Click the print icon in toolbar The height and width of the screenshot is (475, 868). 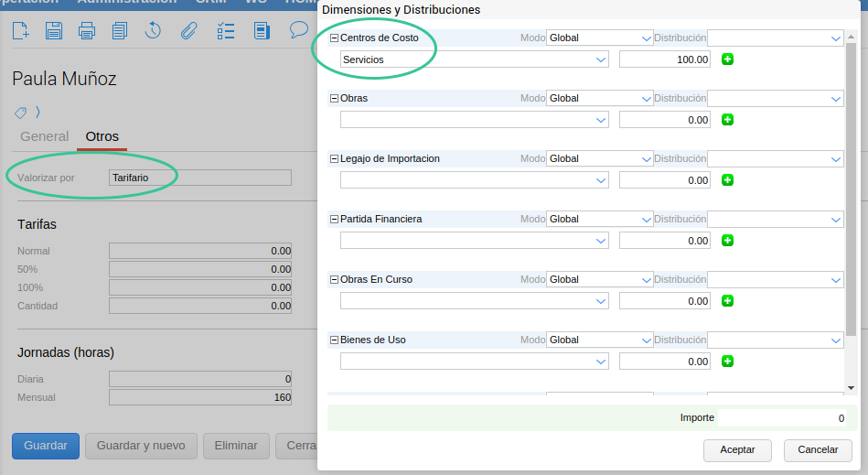pos(87,30)
